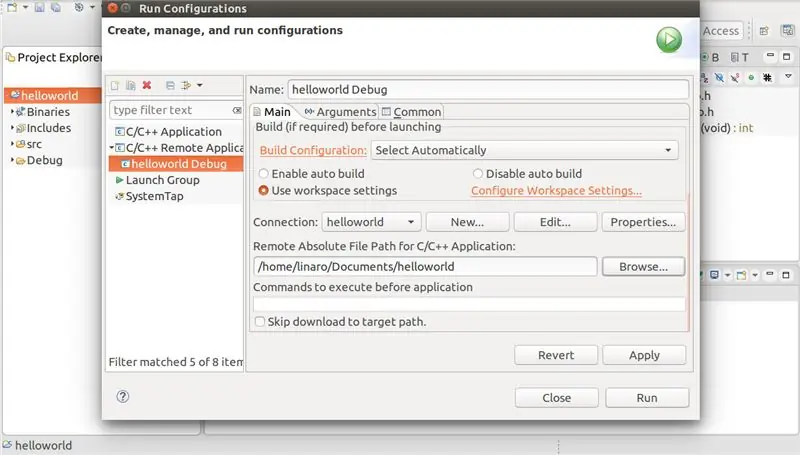Open the Configure Workspace Settings link
This screenshot has width=800, height=455.
pos(556,190)
